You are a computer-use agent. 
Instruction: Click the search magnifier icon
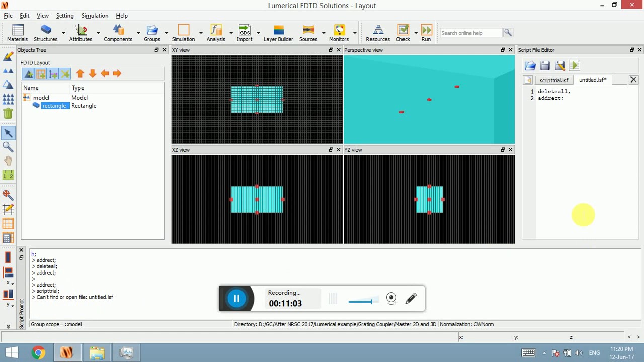[x=508, y=33]
